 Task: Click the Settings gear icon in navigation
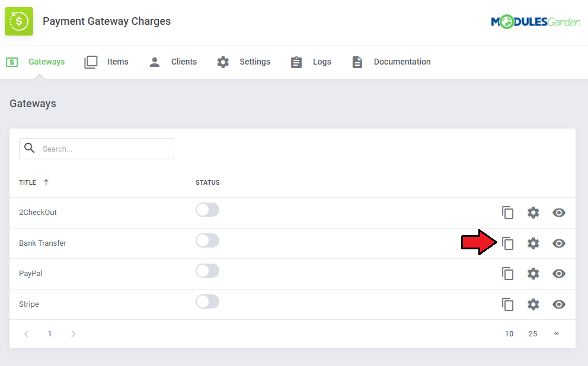coord(223,62)
